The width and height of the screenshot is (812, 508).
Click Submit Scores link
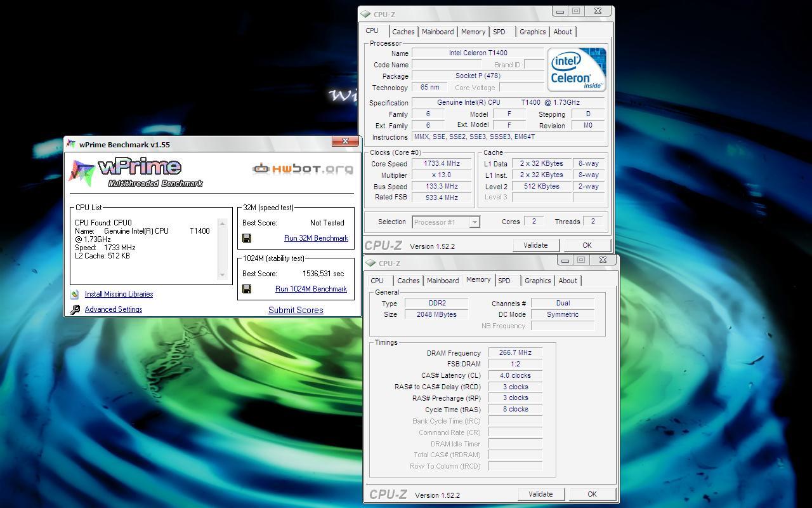pyautogui.click(x=296, y=310)
